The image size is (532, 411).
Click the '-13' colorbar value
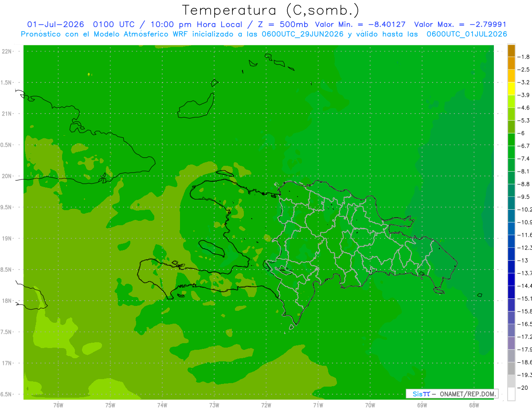pos(523,260)
